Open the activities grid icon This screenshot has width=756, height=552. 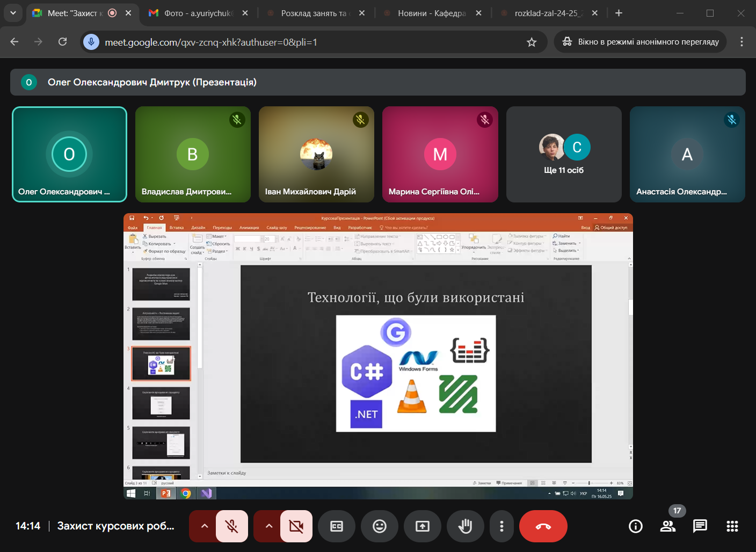(x=732, y=526)
